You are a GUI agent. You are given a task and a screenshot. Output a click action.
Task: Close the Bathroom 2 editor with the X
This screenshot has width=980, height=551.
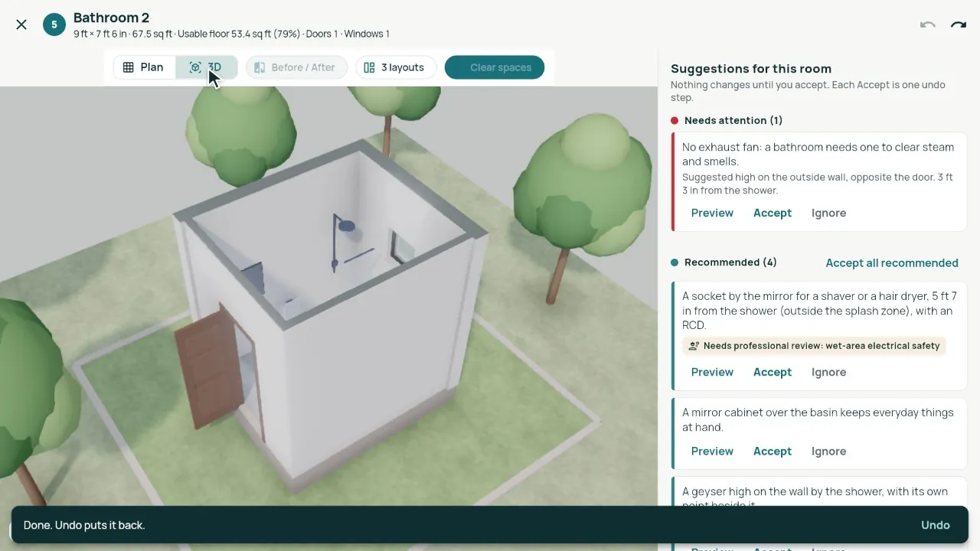click(21, 24)
